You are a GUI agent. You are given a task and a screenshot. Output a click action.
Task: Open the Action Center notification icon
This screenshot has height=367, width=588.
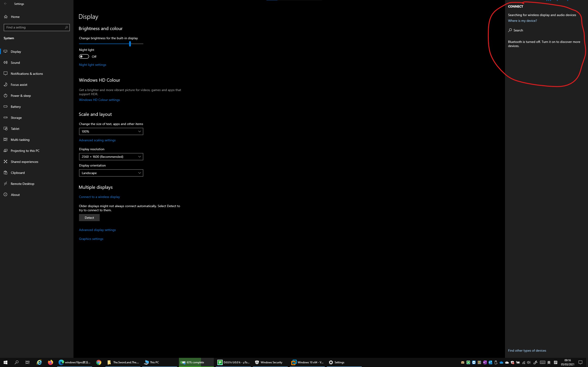tap(580, 362)
